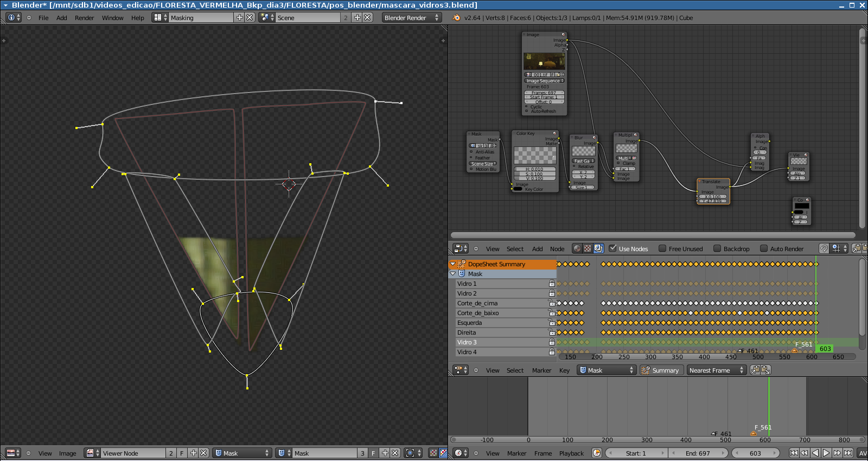Click the preview range clock icon
This screenshot has width=868, height=461.
pos(597,453)
